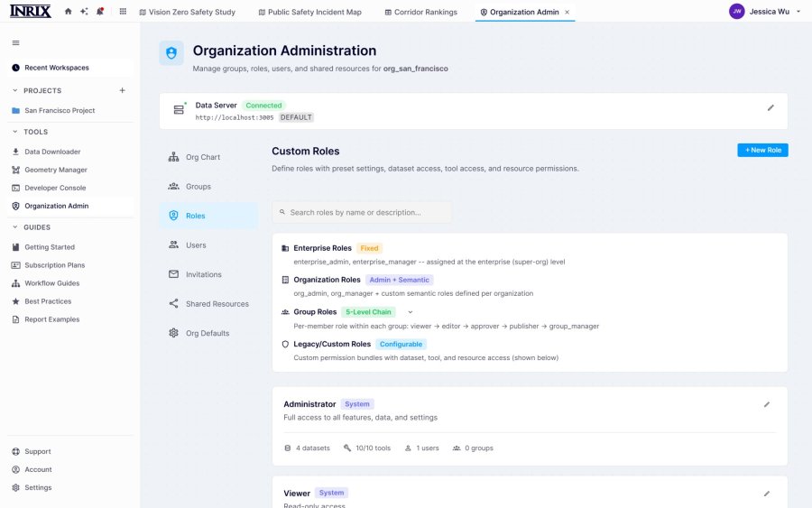The height and width of the screenshot is (508, 812).
Task: Open Org Defaults section
Action: [x=208, y=333]
